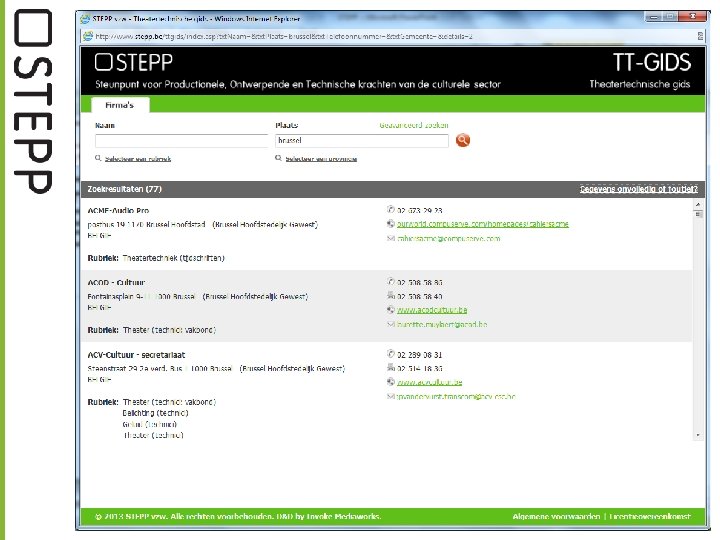Open www.acodcultuur.be link
The height and width of the screenshot is (540, 720).
tap(432, 310)
